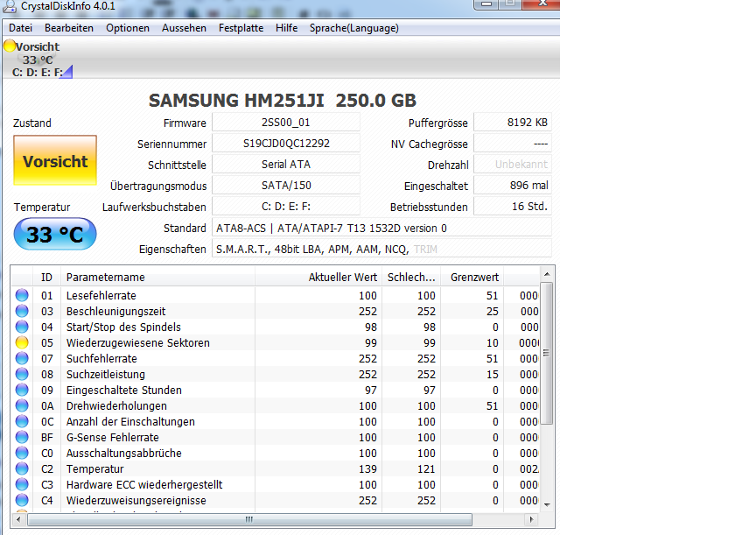Click the Grenzwert value 25 for Beschleunigungszeit

[493, 311]
